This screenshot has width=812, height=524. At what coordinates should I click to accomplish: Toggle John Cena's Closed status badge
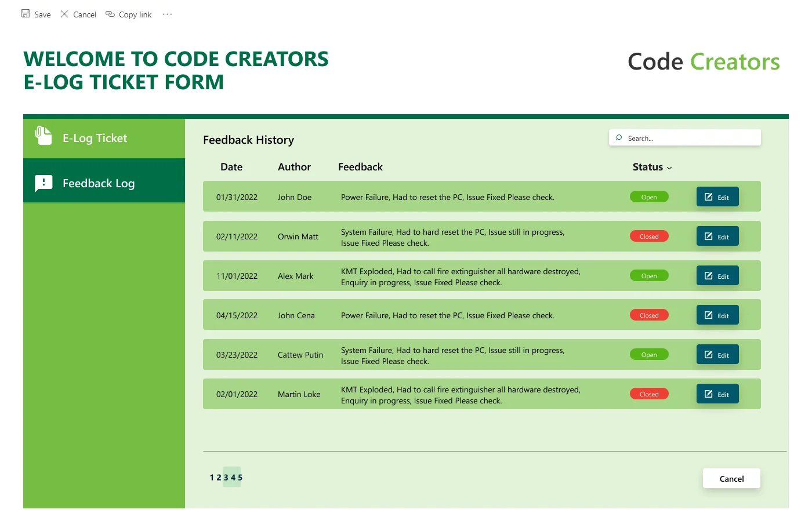[648, 315]
